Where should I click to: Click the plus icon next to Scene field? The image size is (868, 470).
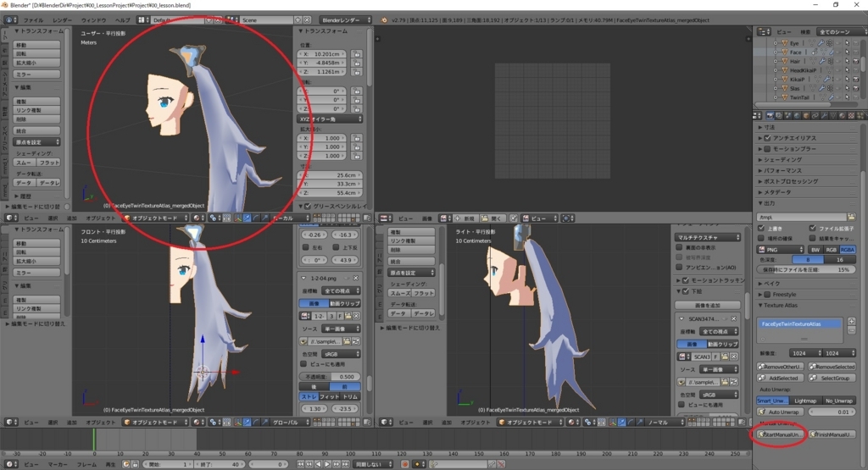coord(298,20)
